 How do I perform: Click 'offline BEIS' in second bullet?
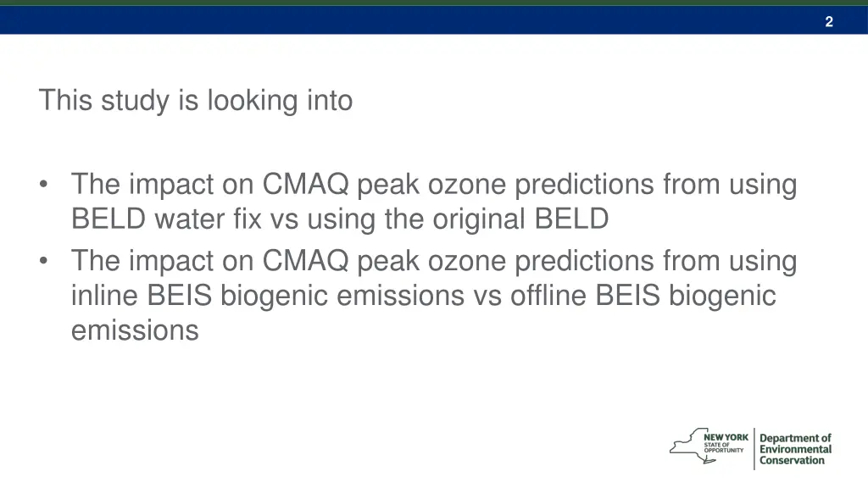pyautogui.click(x=585, y=295)
